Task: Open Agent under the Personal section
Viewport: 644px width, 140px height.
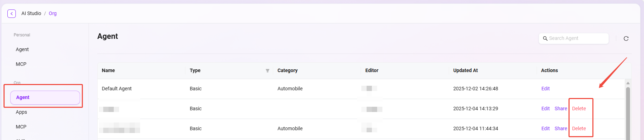Action: click(x=22, y=49)
